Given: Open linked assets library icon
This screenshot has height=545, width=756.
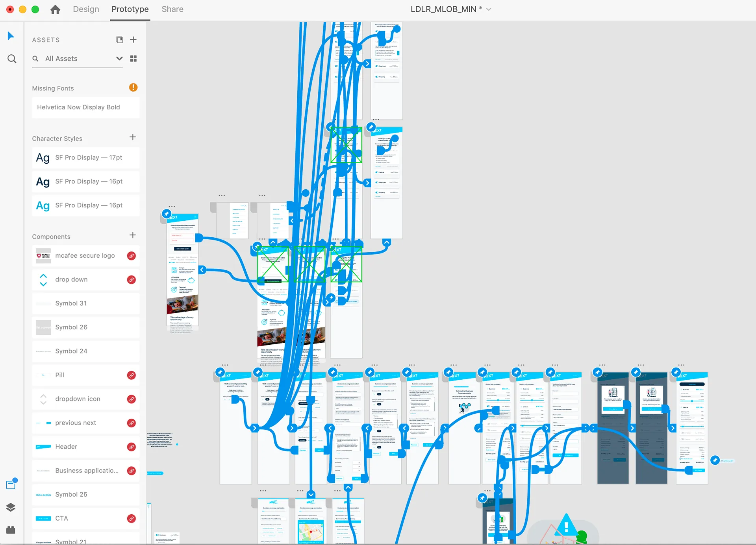Looking at the screenshot, I should click(x=120, y=39).
